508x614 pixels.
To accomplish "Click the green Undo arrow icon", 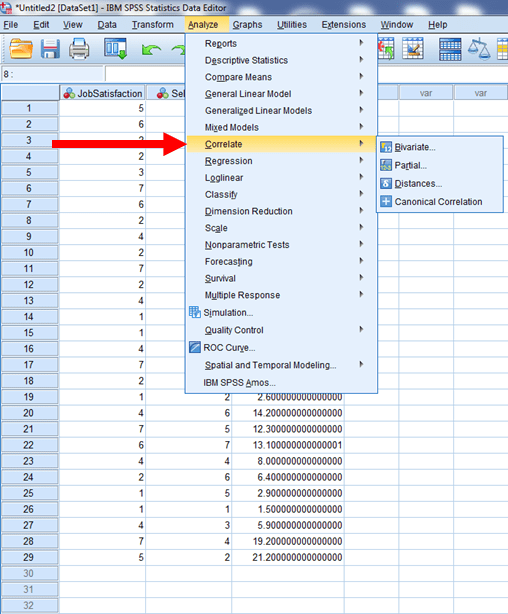I will click(x=151, y=50).
